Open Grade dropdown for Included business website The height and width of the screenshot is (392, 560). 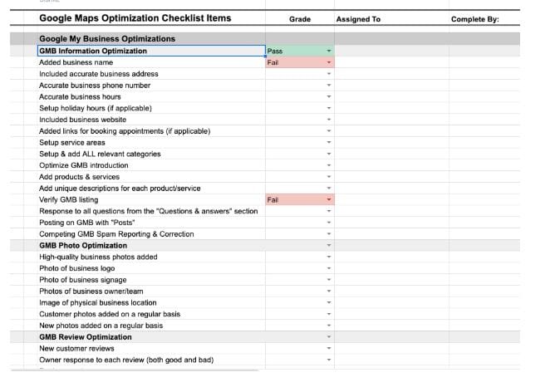(x=329, y=120)
